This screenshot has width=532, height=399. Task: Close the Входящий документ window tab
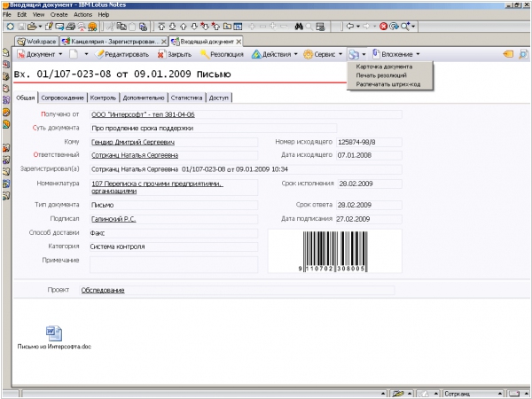click(x=239, y=42)
